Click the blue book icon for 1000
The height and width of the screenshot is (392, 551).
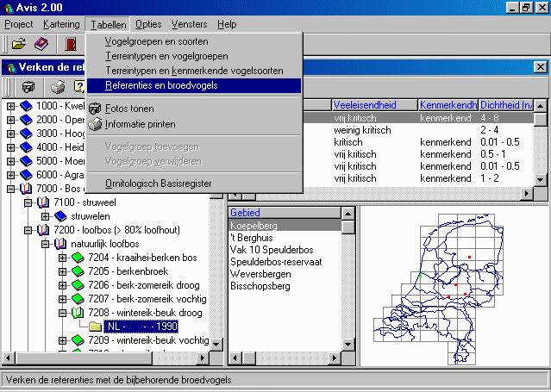click(x=26, y=106)
